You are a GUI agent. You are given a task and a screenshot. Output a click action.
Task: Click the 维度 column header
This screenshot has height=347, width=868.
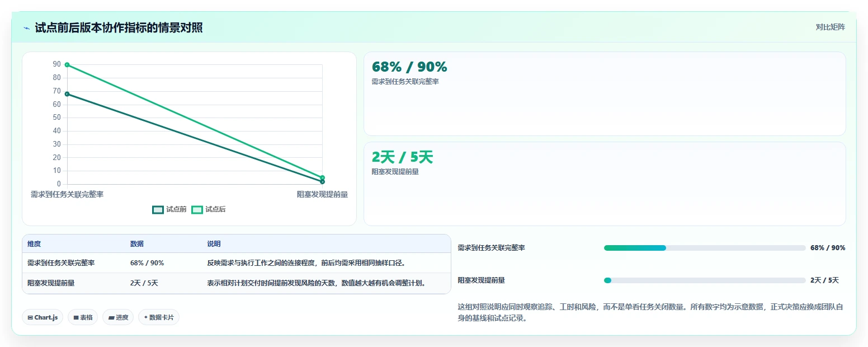pyautogui.click(x=34, y=244)
